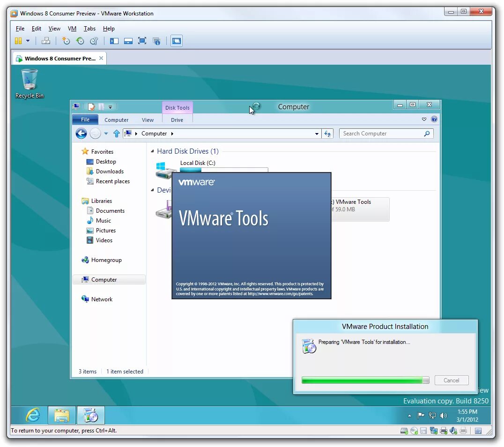Close the Windows 8 Consumer Preview tab
The width and height of the screenshot is (504, 447).
pos(101,58)
